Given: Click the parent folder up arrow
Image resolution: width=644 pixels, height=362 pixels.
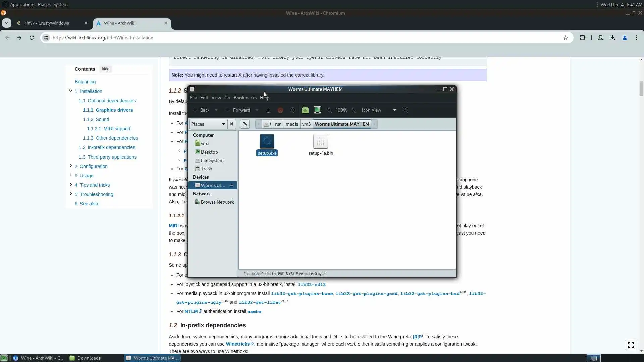Looking at the screenshot, I should click(268, 110).
